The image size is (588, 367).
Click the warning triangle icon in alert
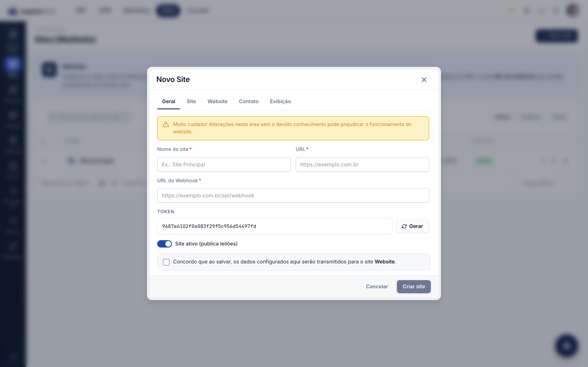(x=166, y=125)
